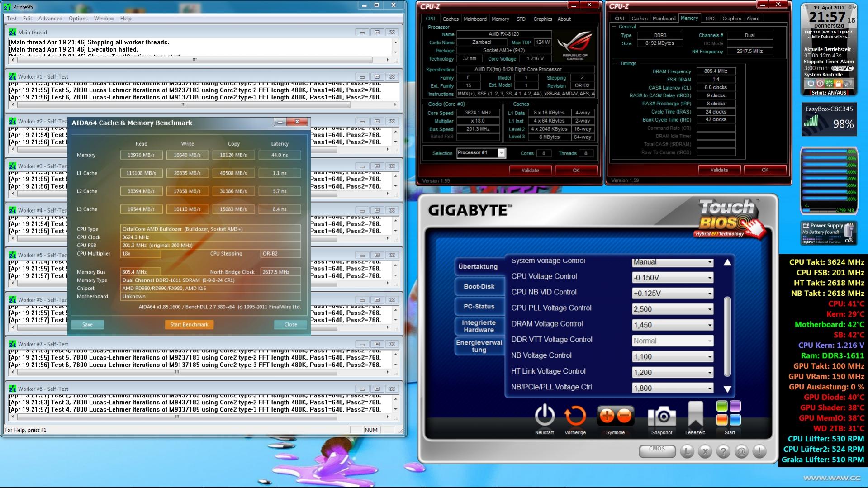Click the EasyBox-C8C345 WiFi signal gadget
The image size is (868, 488).
tap(829, 120)
